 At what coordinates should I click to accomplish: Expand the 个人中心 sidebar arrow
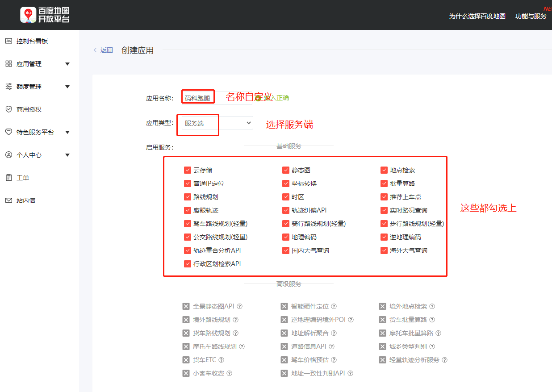pyautogui.click(x=67, y=155)
